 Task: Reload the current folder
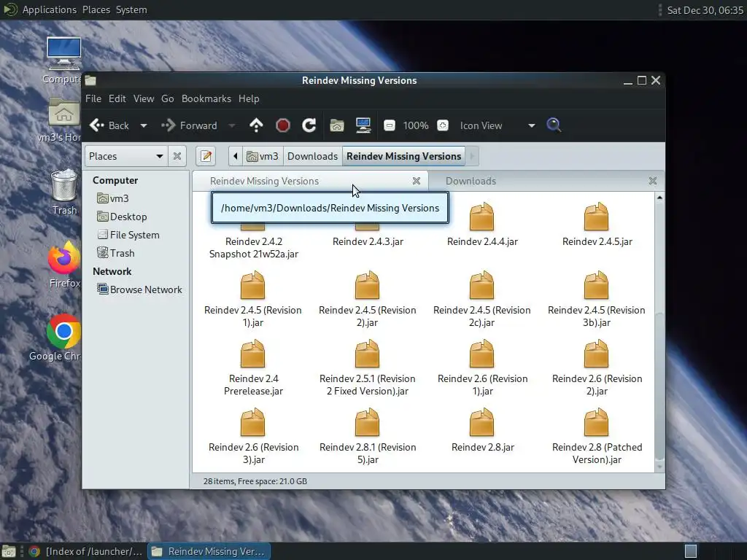(x=309, y=125)
